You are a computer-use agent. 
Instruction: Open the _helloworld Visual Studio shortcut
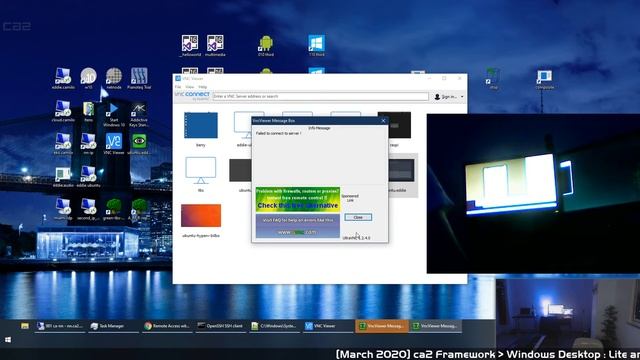pyautogui.click(x=190, y=45)
